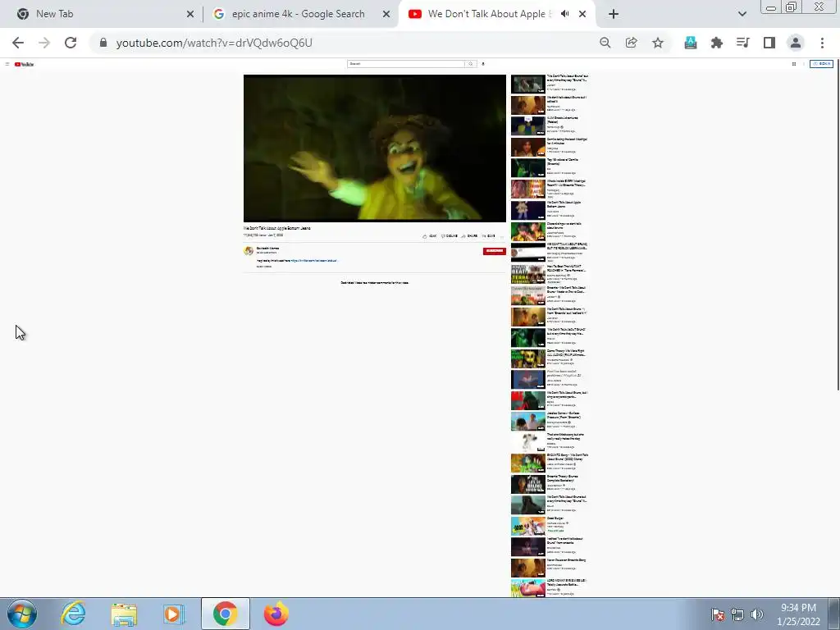Bookmark this page with the star icon
This screenshot has width=840, height=630.
point(658,43)
